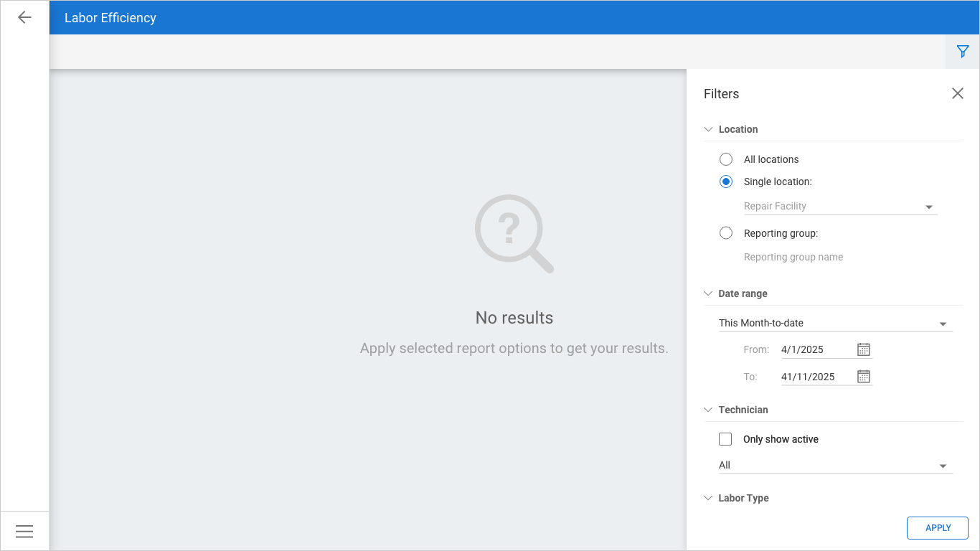Viewport: 980px width, 551px height.
Task: Open the From date calendar picker
Action: tap(864, 349)
